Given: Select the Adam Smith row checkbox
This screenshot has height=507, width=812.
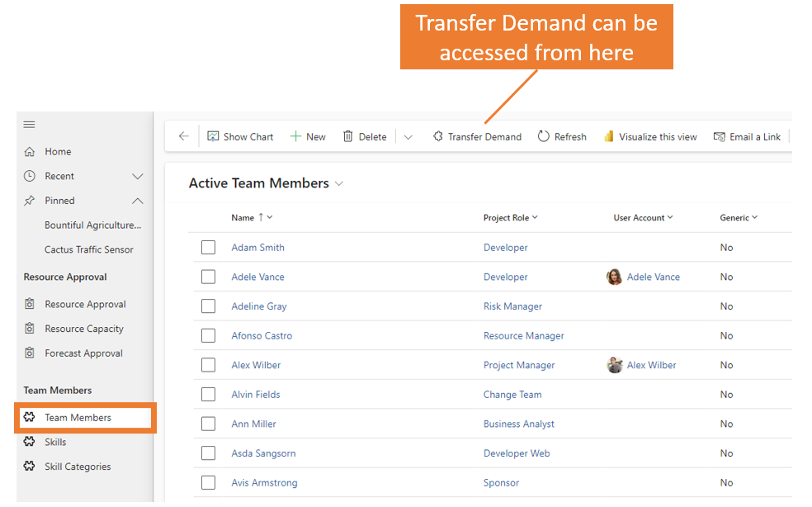Looking at the screenshot, I should (x=208, y=247).
